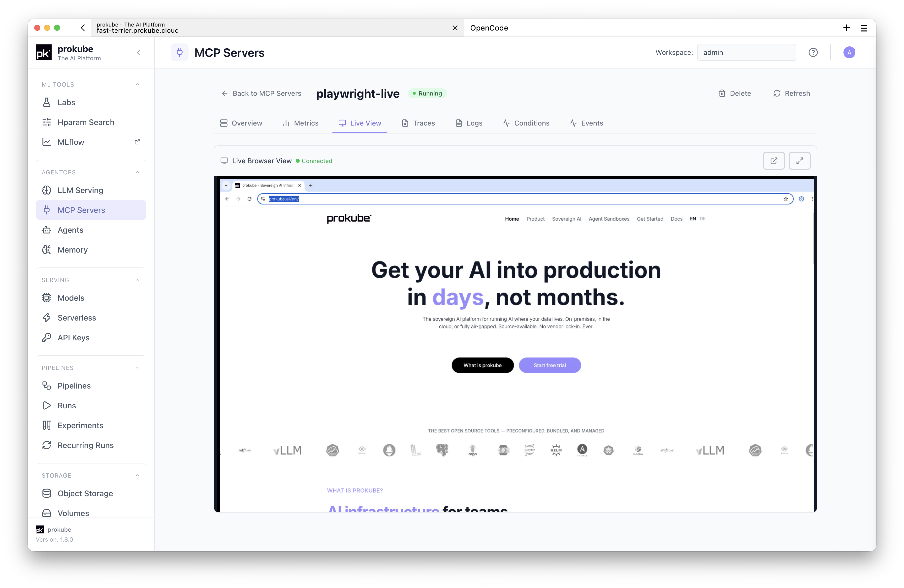Go to LLM Serving
Viewport: 904px width, 588px height.
91,190
